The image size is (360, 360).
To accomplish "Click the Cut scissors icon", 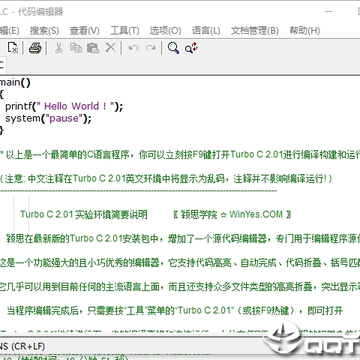I will (58, 48).
